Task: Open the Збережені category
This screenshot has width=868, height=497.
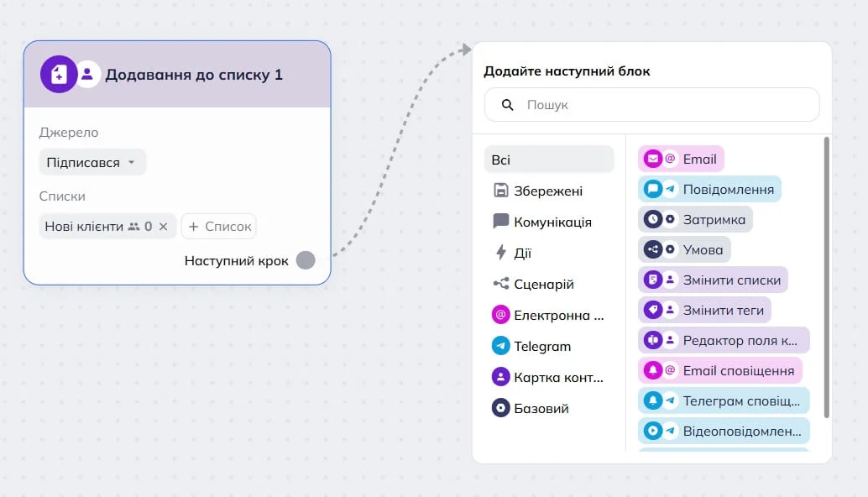Action: (x=549, y=191)
